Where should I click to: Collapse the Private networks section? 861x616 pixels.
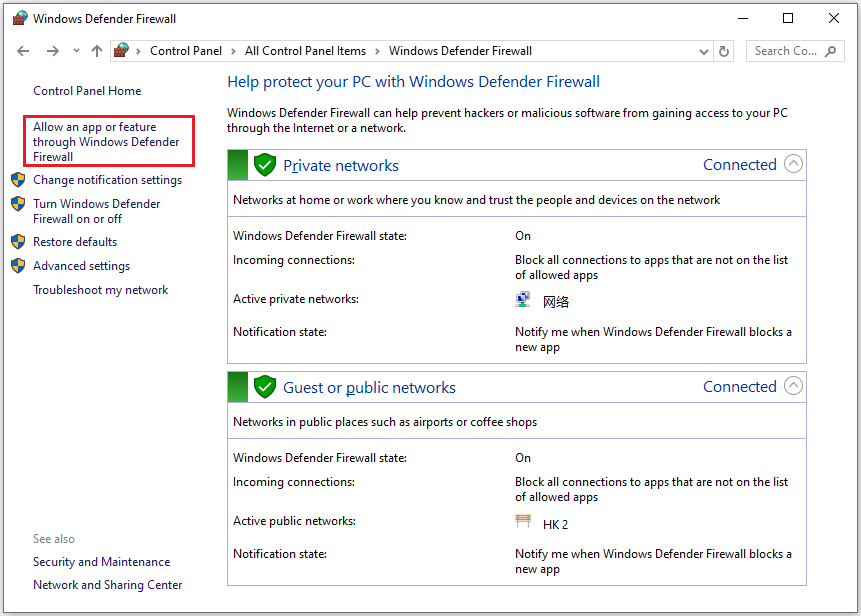click(x=793, y=164)
